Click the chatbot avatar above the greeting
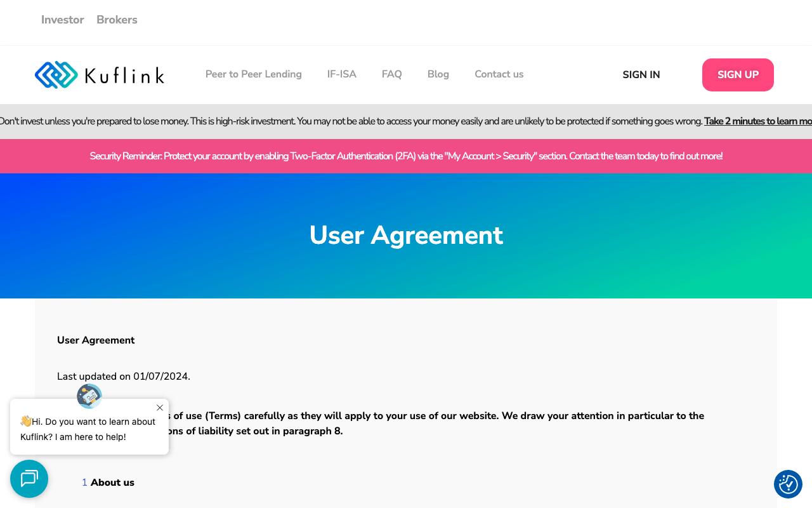812x508 pixels. (89, 396)
